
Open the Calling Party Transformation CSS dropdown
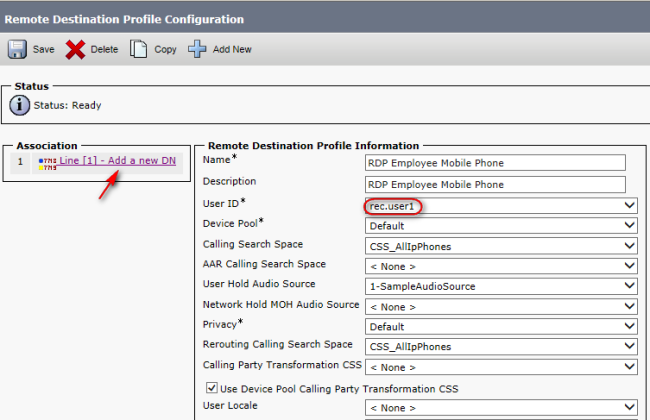click(x=500, y=367)
